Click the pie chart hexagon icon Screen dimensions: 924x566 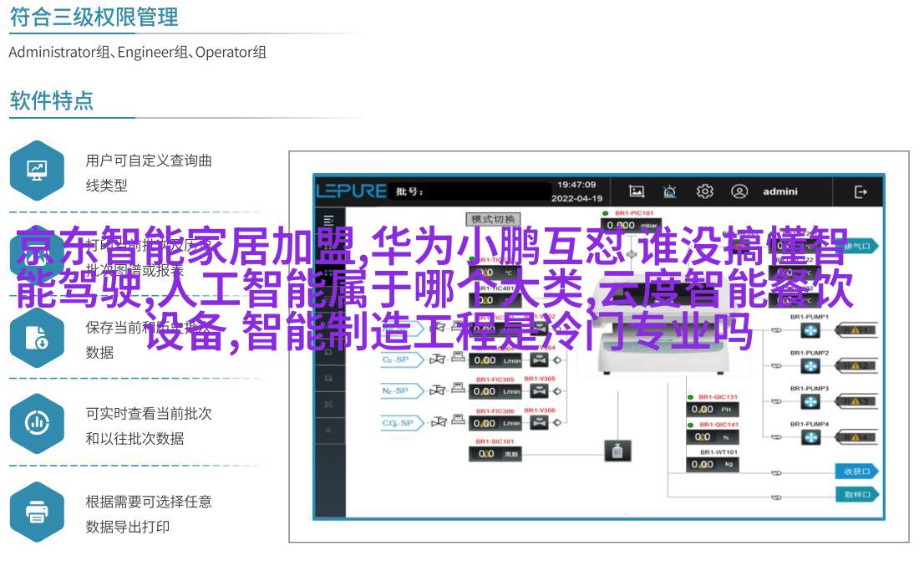point(37,423)
